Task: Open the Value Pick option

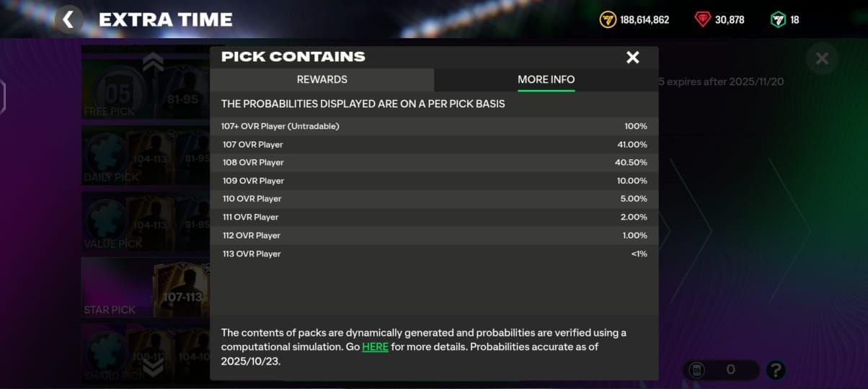Action: click(144, 223)
